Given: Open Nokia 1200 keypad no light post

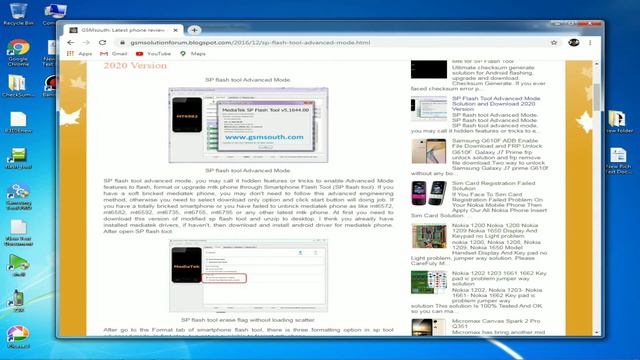Looking at the screenshot, I should (x=495, y=231).
